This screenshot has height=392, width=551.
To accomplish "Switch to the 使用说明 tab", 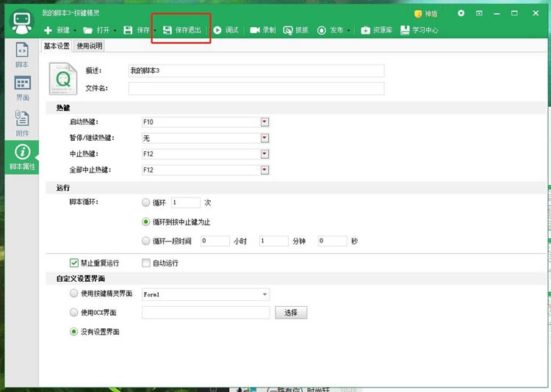I will pos(90,46).
